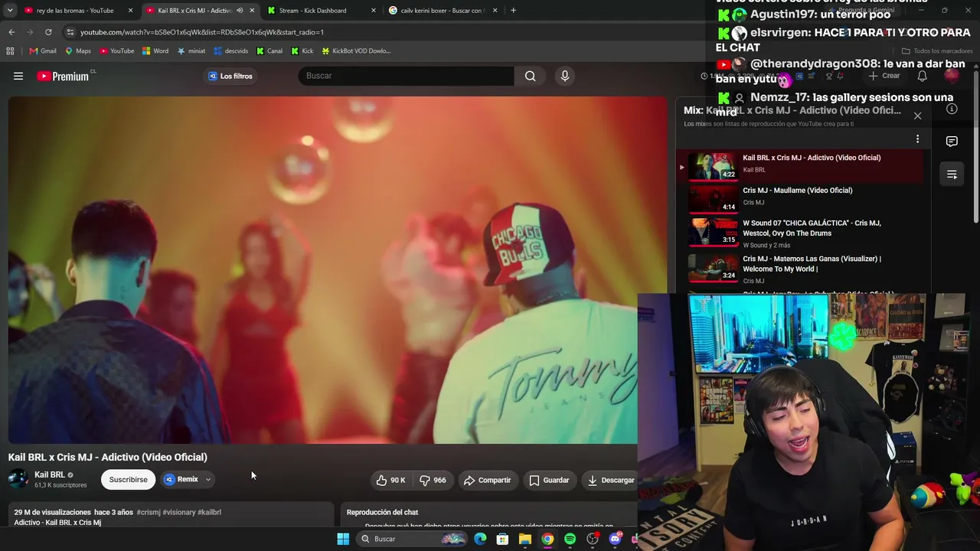The width and height of the screenshot is (980, 551).
Task: Open OBS Studio from the taskbar
Action: (x=593, y=539)
